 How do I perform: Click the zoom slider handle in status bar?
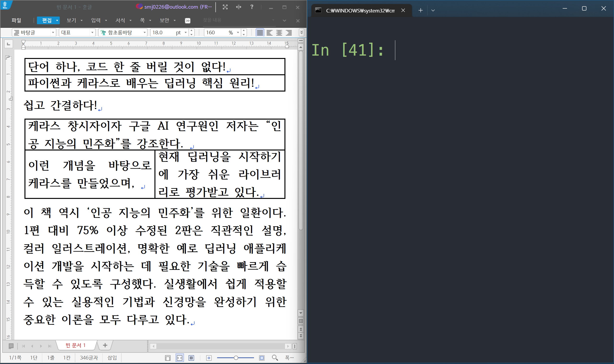[x=236, y=358]
